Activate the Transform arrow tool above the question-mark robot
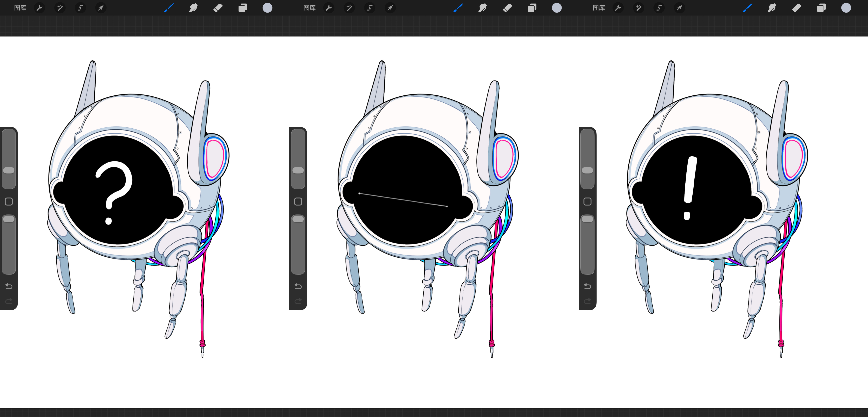 [x=101, y=8]
